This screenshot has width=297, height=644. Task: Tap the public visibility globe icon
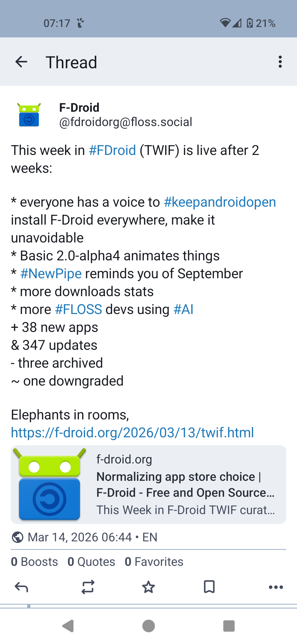(18, 537)
